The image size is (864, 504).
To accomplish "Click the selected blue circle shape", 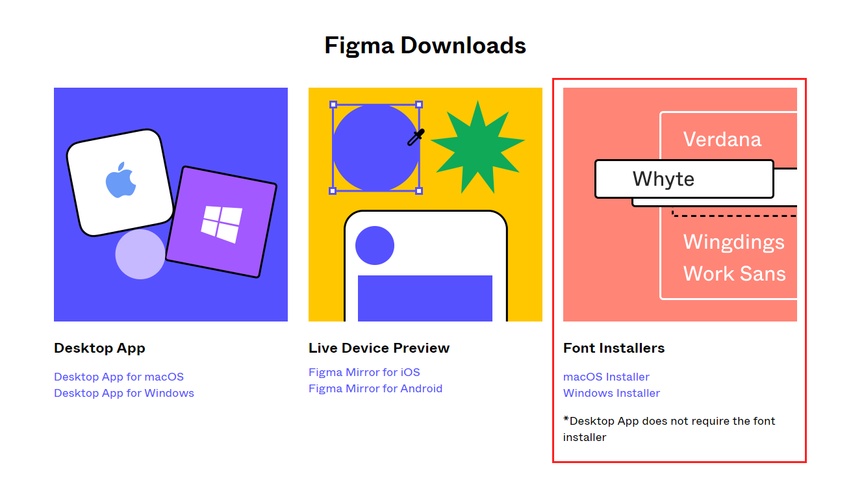I will click(x=375, y=147).
